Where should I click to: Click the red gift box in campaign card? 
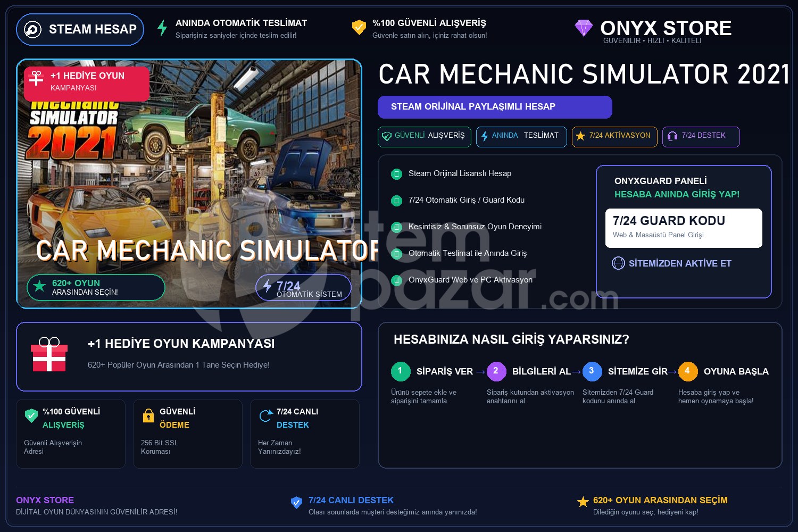(x=49, y=354)
